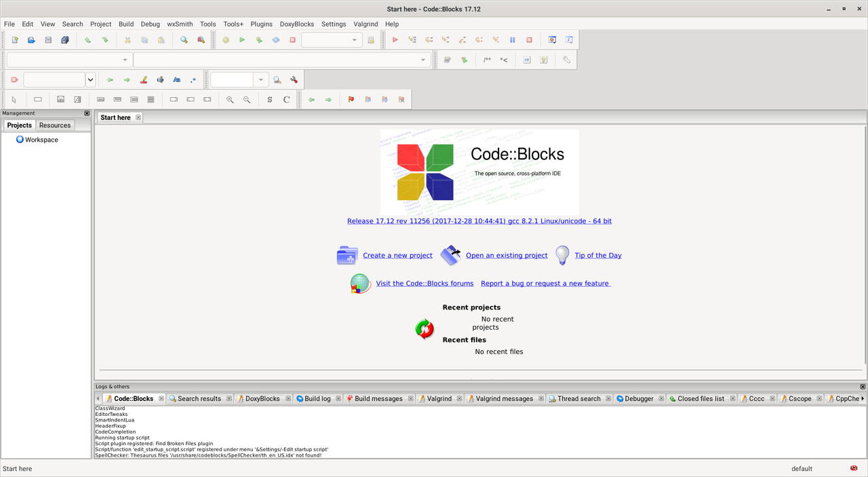Toggle the Use regex .* icon

(193, 80)
